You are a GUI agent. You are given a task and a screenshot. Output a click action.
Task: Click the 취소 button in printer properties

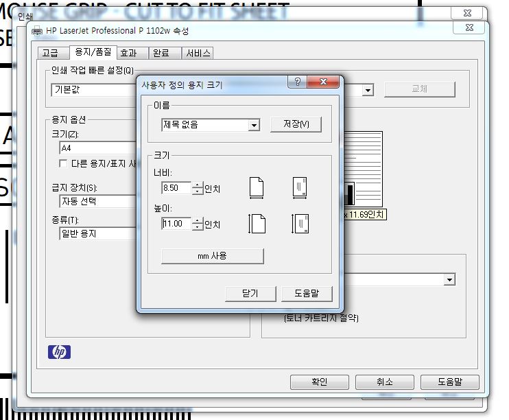click(x=385, y=382)
